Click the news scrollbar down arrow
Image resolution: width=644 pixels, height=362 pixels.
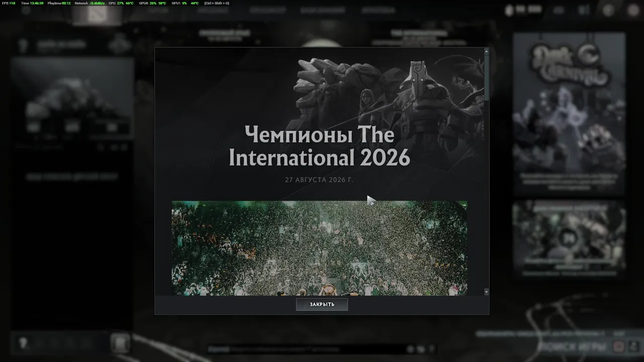[x=487, y=292]
